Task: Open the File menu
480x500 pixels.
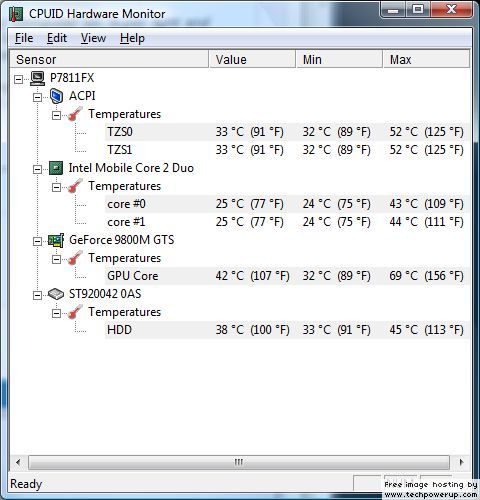Action: 24,38
